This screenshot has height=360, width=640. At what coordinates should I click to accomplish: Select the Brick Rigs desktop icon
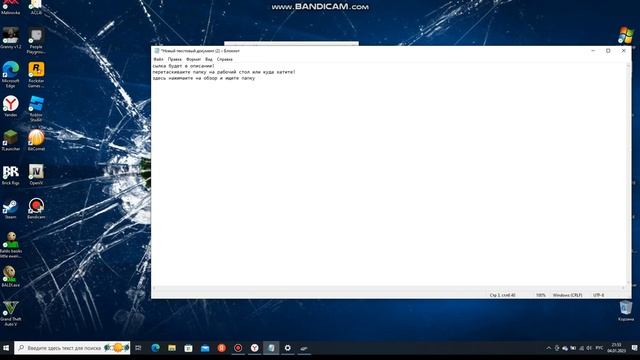point(11,175)
